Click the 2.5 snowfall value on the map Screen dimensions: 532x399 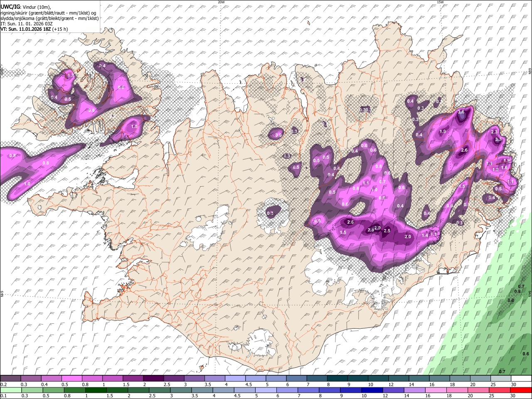[x=387, y=231]
